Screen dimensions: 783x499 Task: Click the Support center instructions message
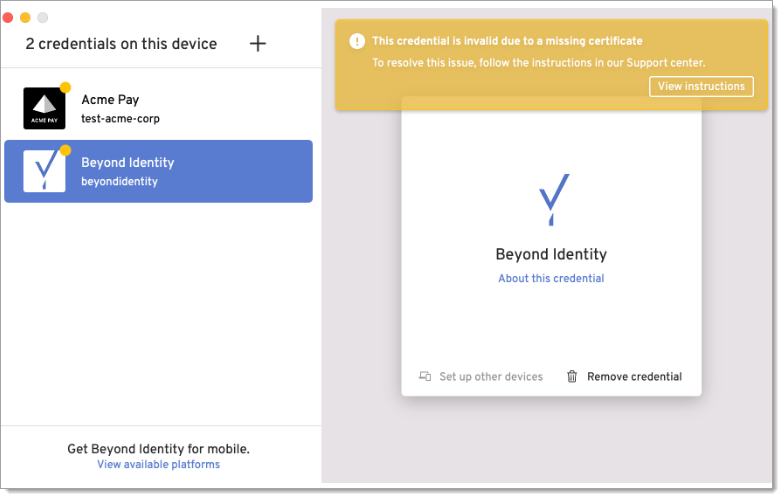click(539, 63)
